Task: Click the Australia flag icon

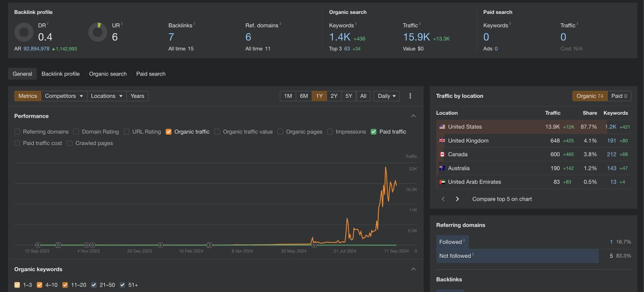Action: click(442, 169)
